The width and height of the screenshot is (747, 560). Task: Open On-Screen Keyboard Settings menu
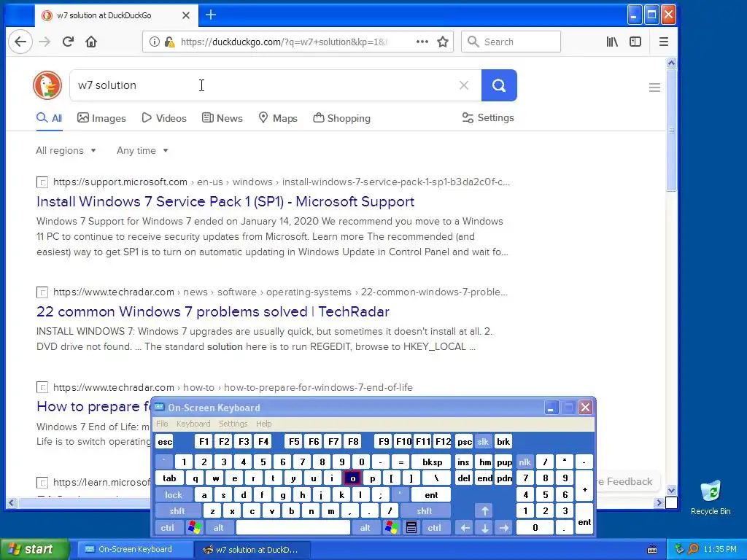(x=233, y=424)
